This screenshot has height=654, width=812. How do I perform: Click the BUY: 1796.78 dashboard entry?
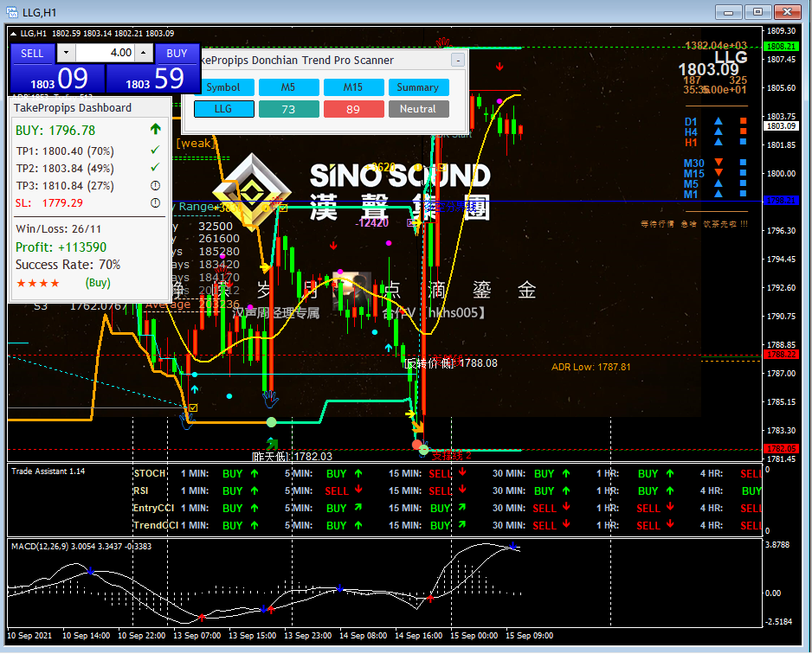point(55,131)
